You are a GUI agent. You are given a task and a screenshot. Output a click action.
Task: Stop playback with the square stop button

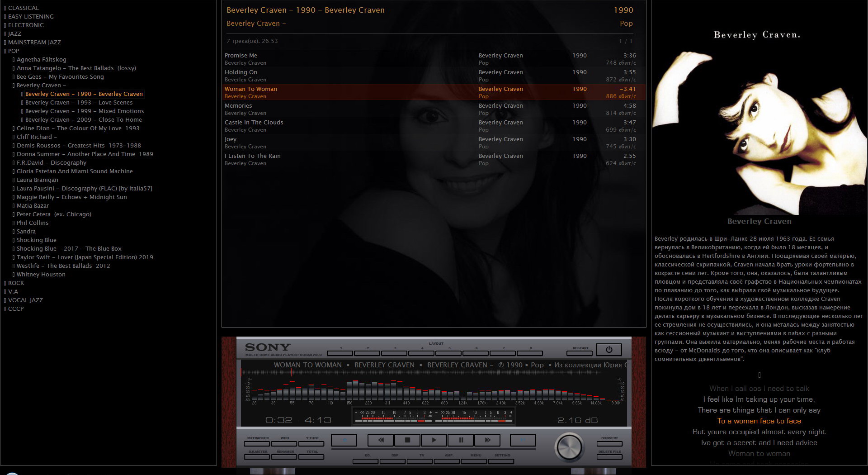[407, 440]
